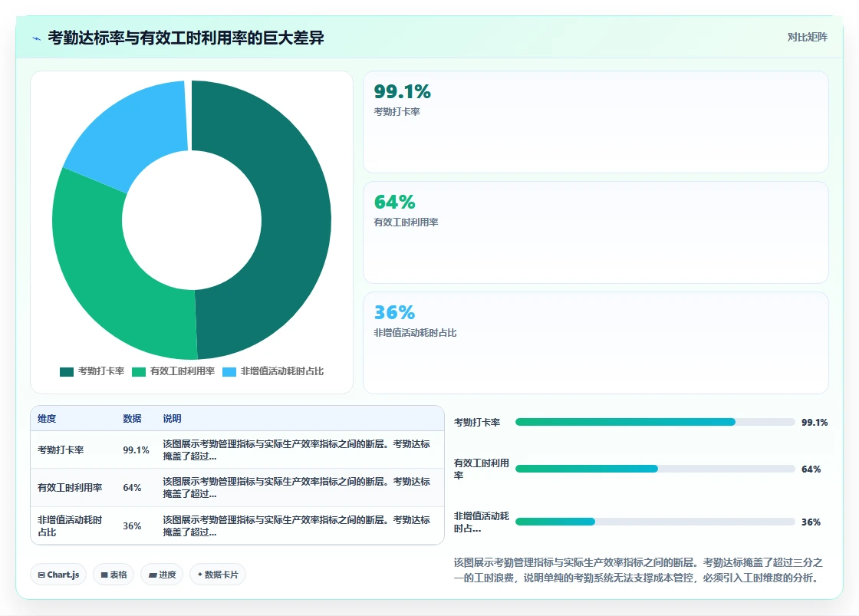Click the 数据卡片 tag chip
Screen dimensions: 859x616
tap(218, 575)
